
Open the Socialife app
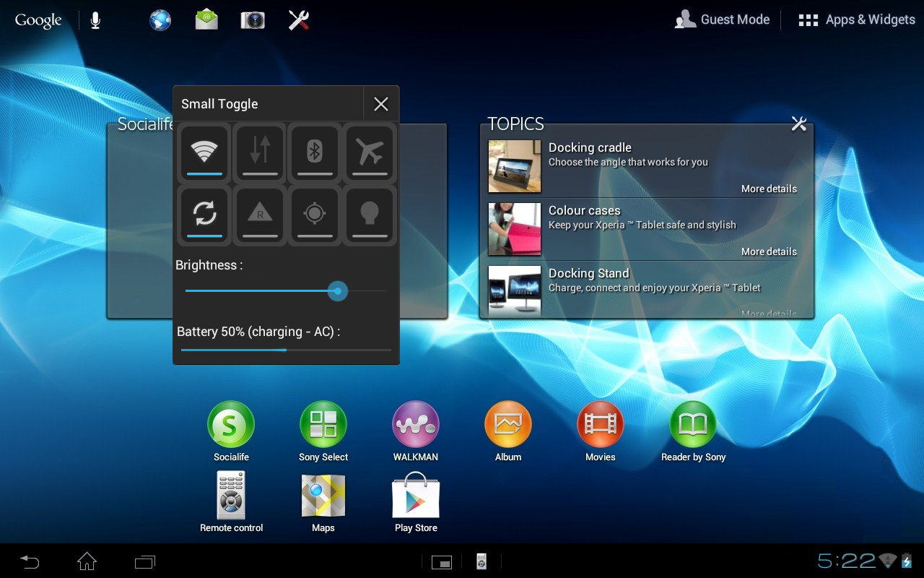231,425
